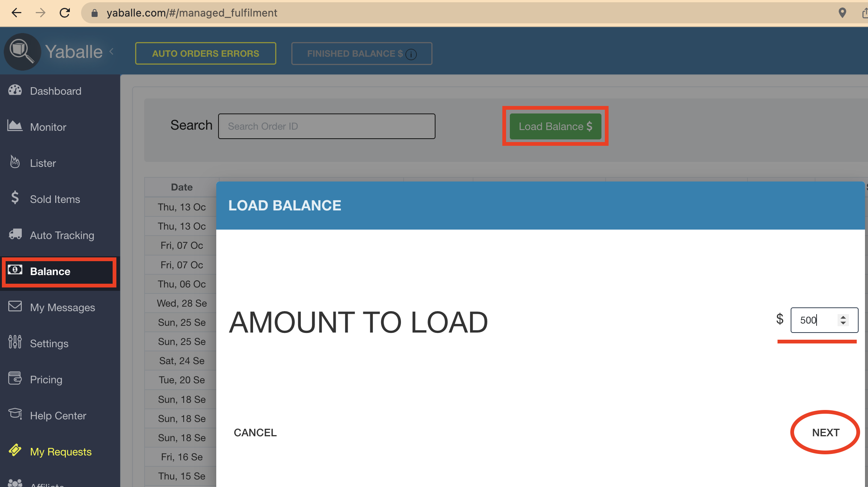
Task: Open AUTO ORDERS ERRORS button
Action: pos(205,54)
